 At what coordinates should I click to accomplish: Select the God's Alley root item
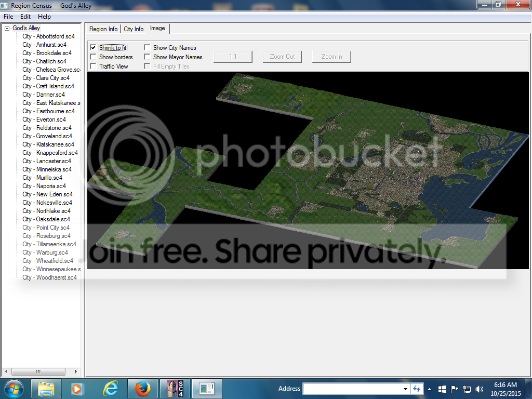pyautogui.click(x=26, y=28)
